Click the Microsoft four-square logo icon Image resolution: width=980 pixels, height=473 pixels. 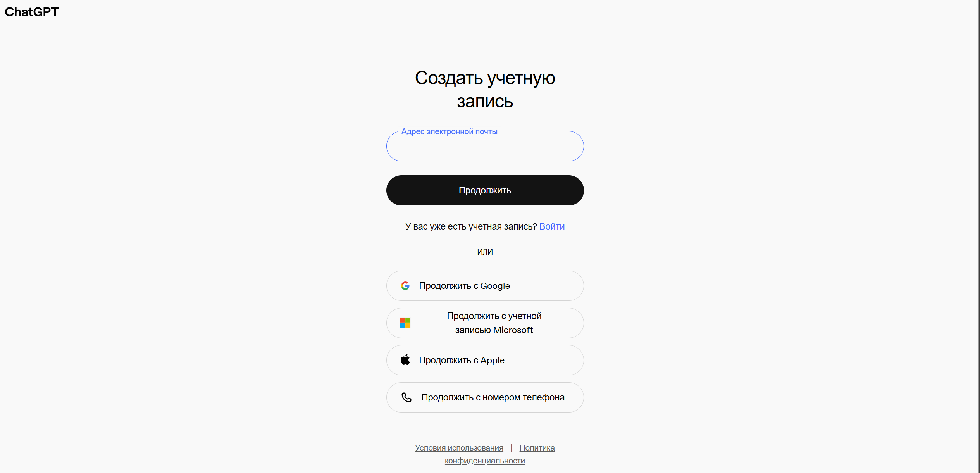tap(405, 323)
